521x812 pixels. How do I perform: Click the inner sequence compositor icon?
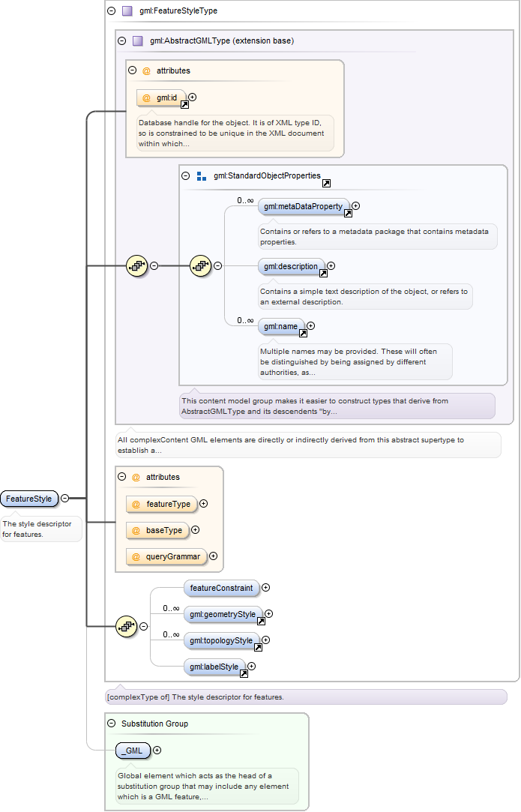tap(200, 265)
